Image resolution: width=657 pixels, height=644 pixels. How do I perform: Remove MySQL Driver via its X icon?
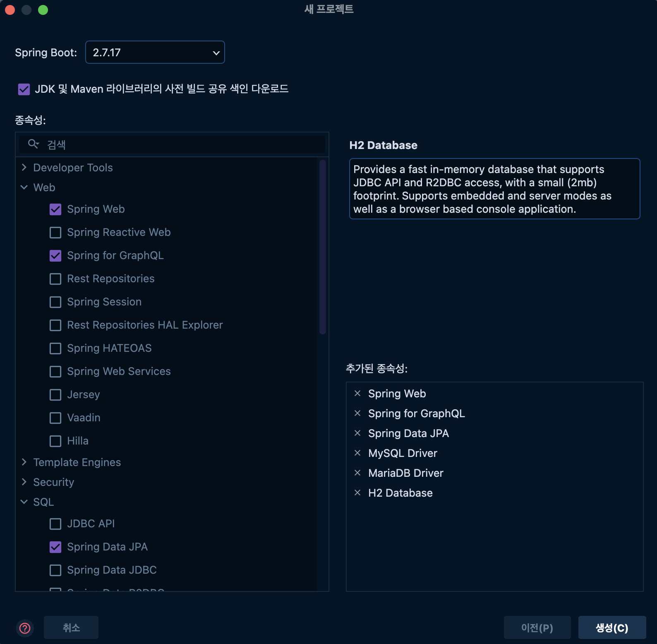click(357, 453)
